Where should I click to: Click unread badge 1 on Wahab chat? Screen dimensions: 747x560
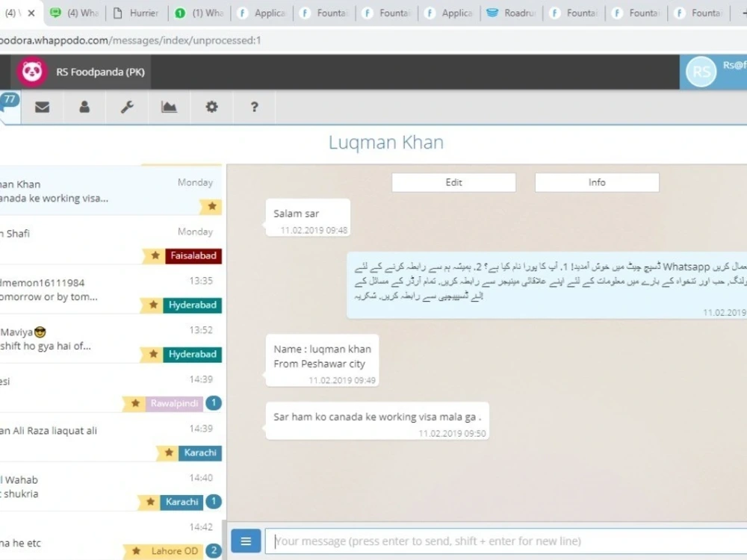pos(214,502)
